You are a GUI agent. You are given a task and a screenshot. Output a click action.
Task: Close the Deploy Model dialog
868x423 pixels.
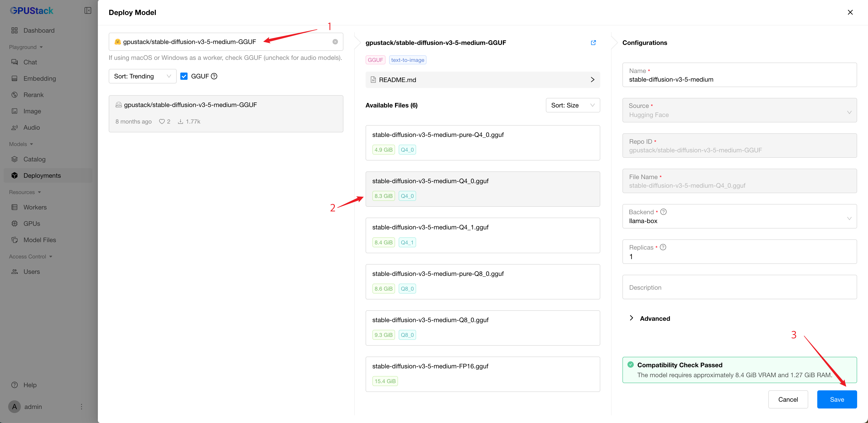[x=850, y=12]
